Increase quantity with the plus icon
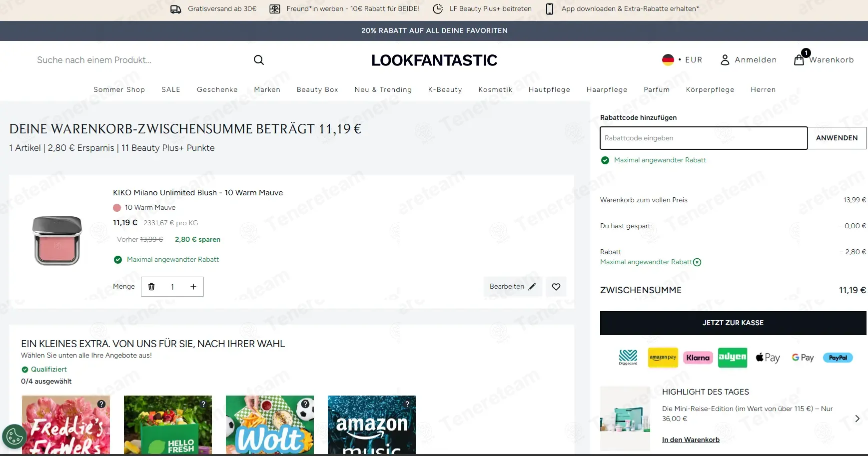 pyautogui.click(x=193, y=287)
